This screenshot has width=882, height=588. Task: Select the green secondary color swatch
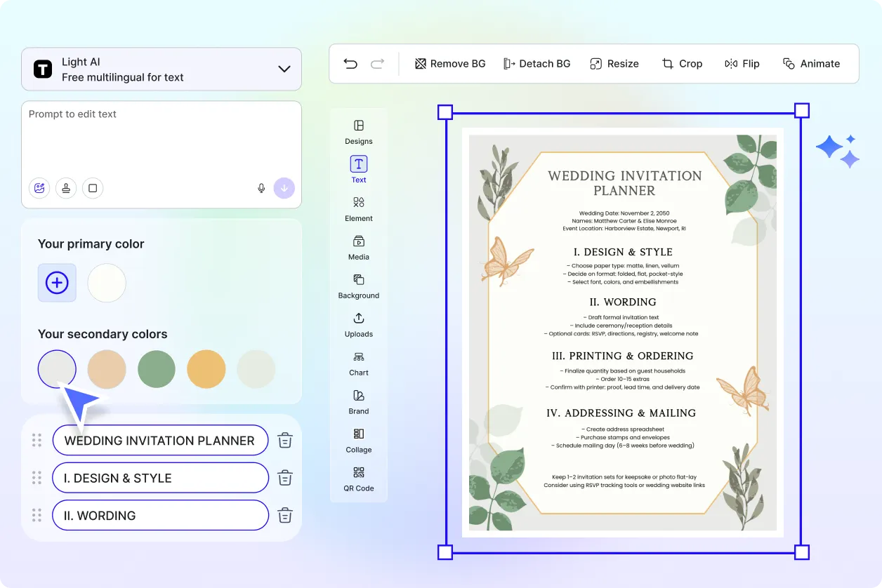(157, 369)
